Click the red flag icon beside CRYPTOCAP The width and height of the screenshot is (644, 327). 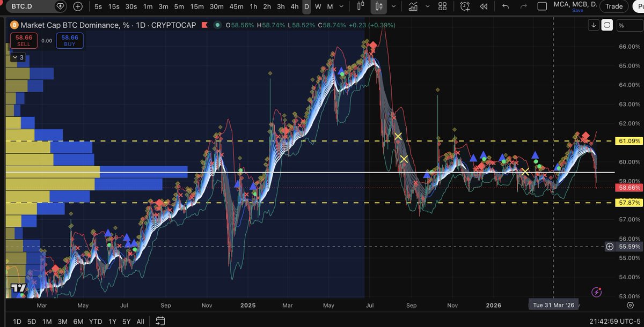204,25
